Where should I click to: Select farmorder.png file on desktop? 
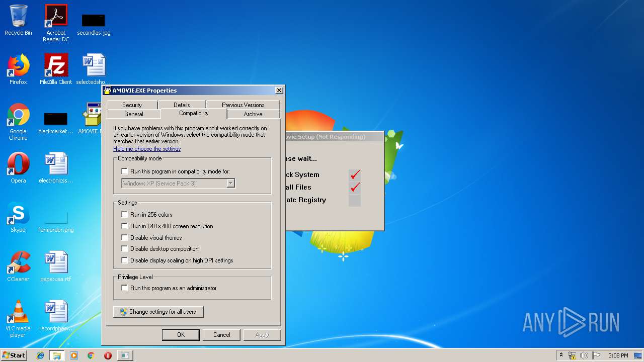56,221
